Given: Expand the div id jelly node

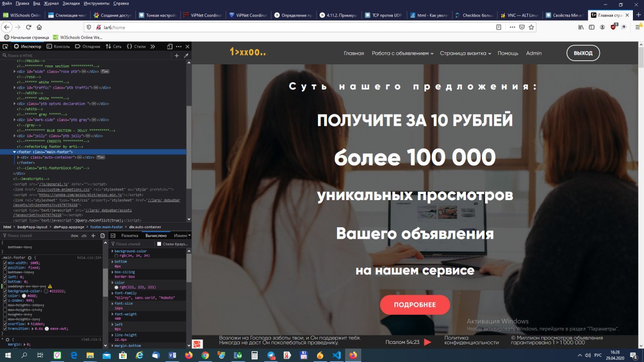Looking at the screenshot, I should [x=15, y=136].
